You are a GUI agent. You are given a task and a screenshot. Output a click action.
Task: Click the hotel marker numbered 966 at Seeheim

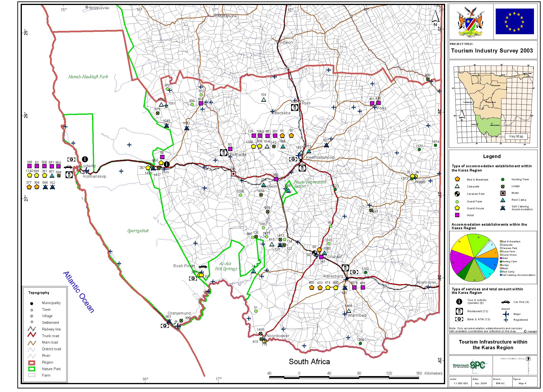pyautogui.click(x=276, y=179)
